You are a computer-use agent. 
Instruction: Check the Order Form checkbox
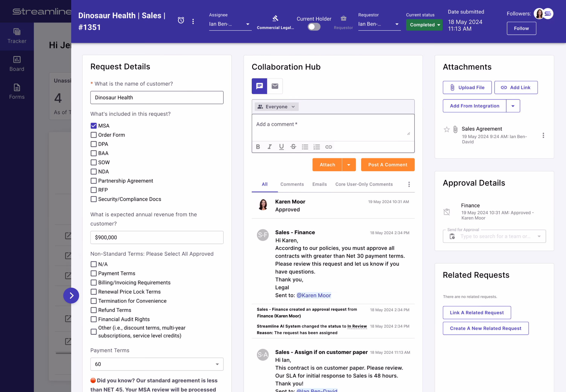[94, 135]
